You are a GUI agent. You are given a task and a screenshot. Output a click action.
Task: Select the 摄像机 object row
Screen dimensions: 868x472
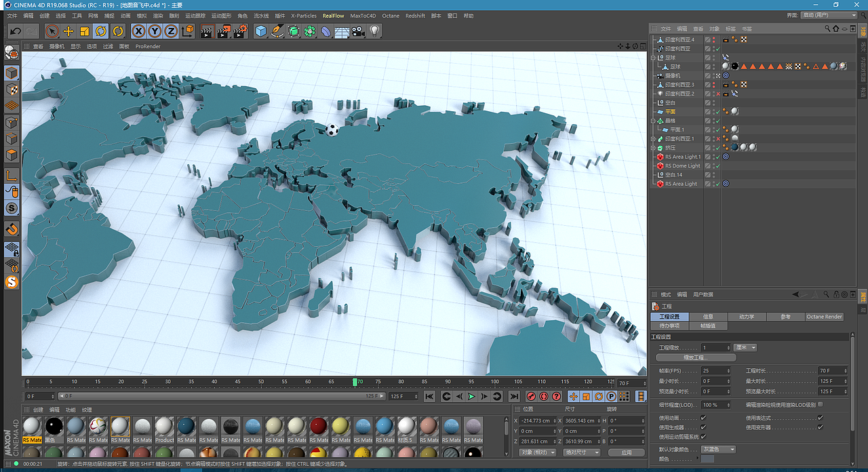click(672, 75)
